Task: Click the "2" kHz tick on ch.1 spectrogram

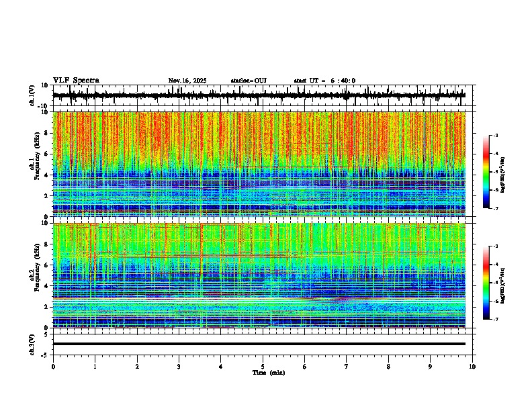Action: [x=47, y=195]
